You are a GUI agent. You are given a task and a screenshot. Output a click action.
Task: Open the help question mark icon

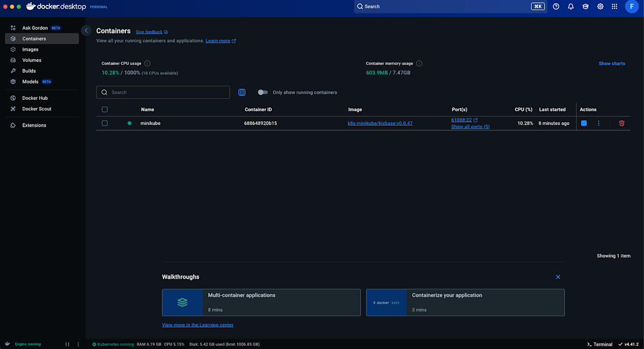coord(556,6)
